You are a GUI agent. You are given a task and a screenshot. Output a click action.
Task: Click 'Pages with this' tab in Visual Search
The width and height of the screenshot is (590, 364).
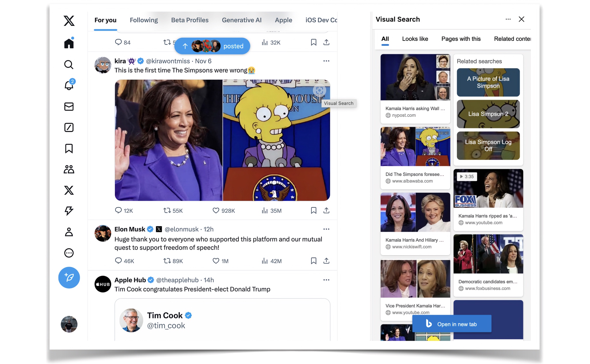pos(461,38)
